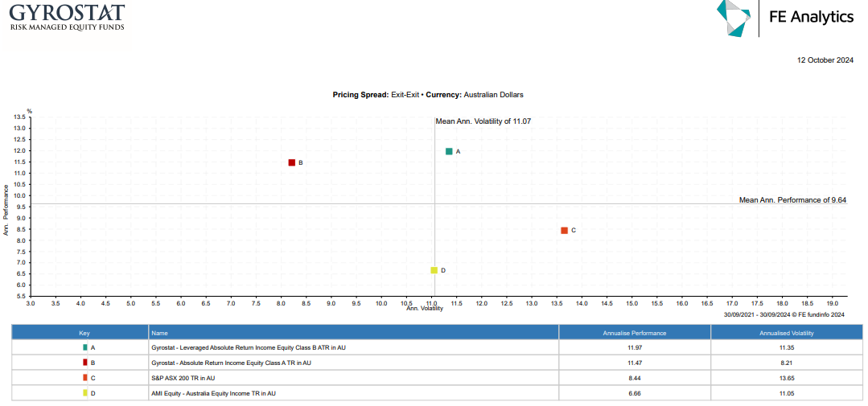Click volatility value 11.05

[787, 393]
